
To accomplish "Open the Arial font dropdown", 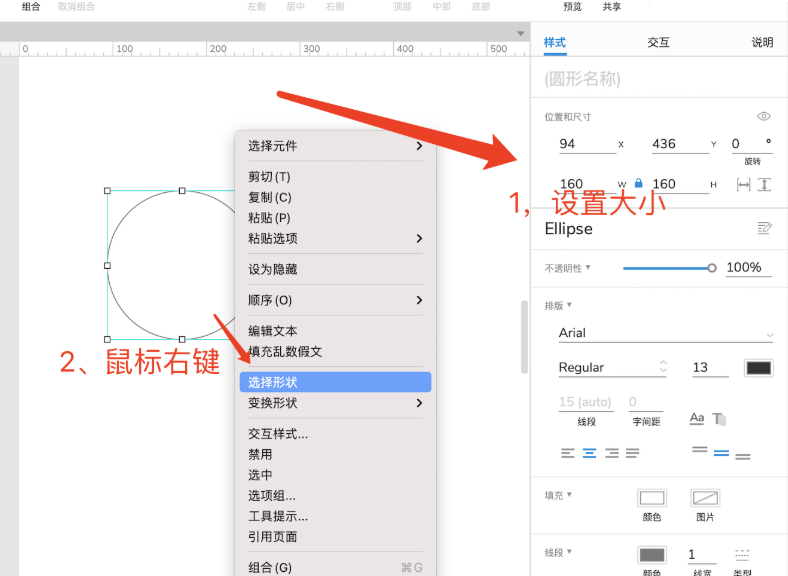I will coord(665,333).
